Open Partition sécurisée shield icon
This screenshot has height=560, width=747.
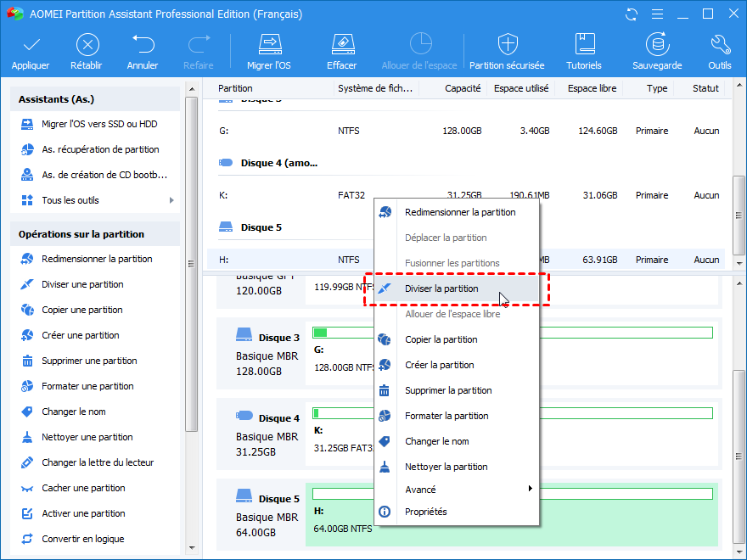[x=508, y=45]
